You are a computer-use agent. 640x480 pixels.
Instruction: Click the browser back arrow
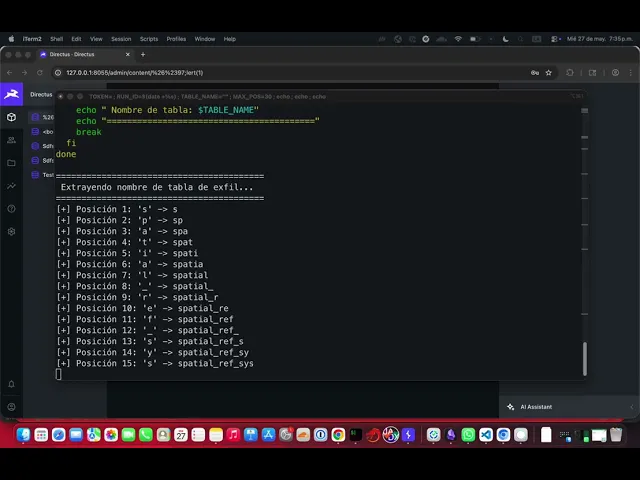10,73
